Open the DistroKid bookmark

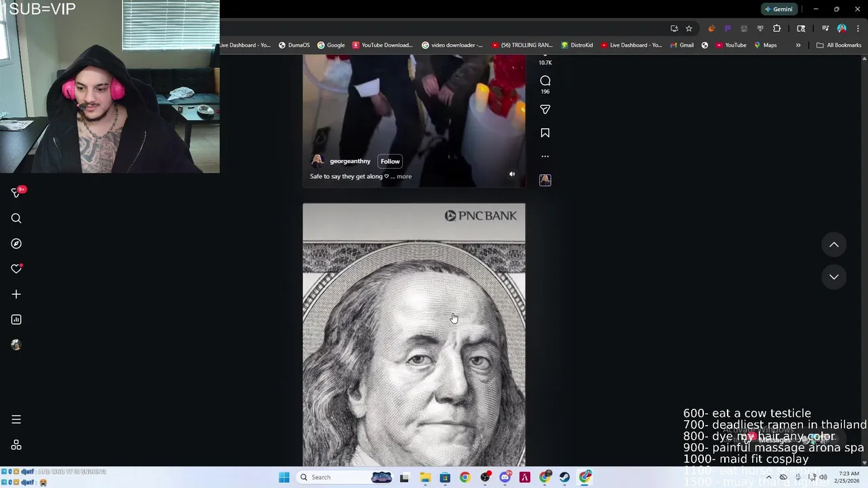coord(577,45)
